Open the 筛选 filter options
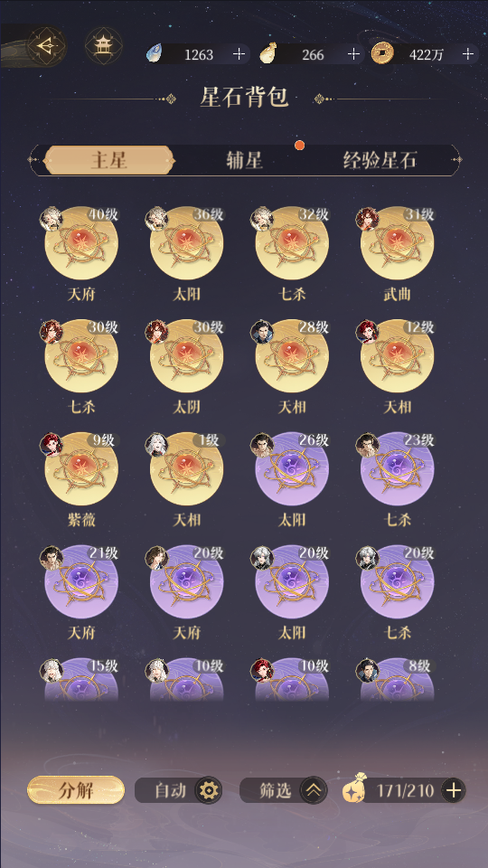The height and width of the screenshot is (868, 488). tap(275, 790)
